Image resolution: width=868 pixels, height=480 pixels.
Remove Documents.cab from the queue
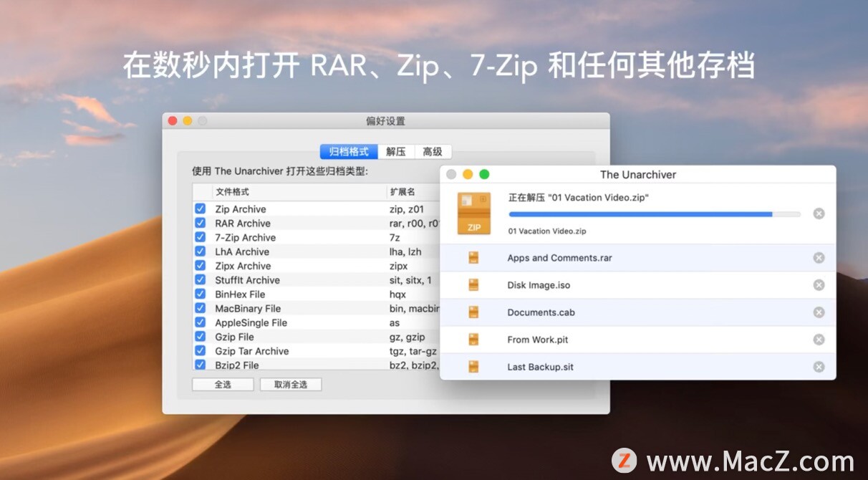point(819,312)
